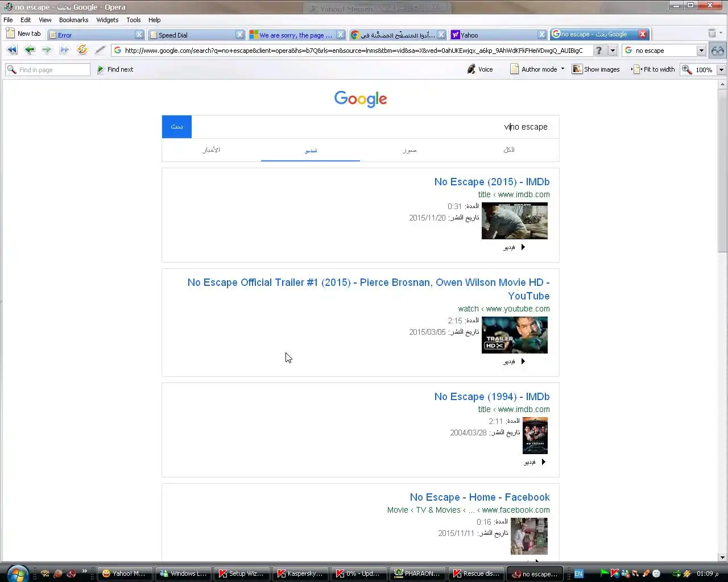Click the Voice toolbar button
728x582 pixels.
(x=480, y=69)
